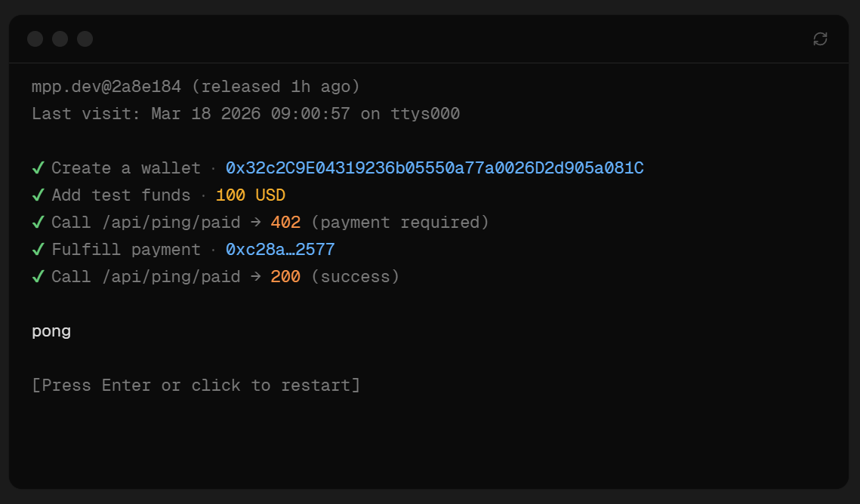This screenshot has width=860, height=504.
Task: Click the first traffic-light dot in the titlebar
Action: 35,38
